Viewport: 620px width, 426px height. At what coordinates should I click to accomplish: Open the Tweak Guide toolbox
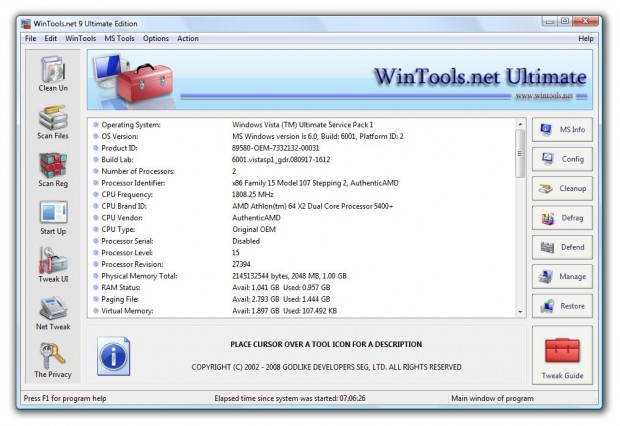click(x=562, y=355)
